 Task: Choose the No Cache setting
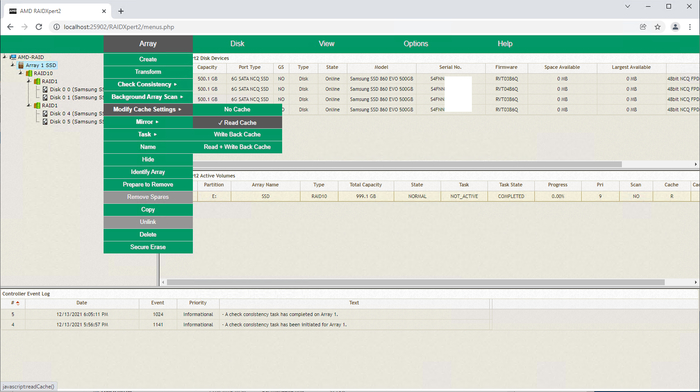tap(238, 109)
